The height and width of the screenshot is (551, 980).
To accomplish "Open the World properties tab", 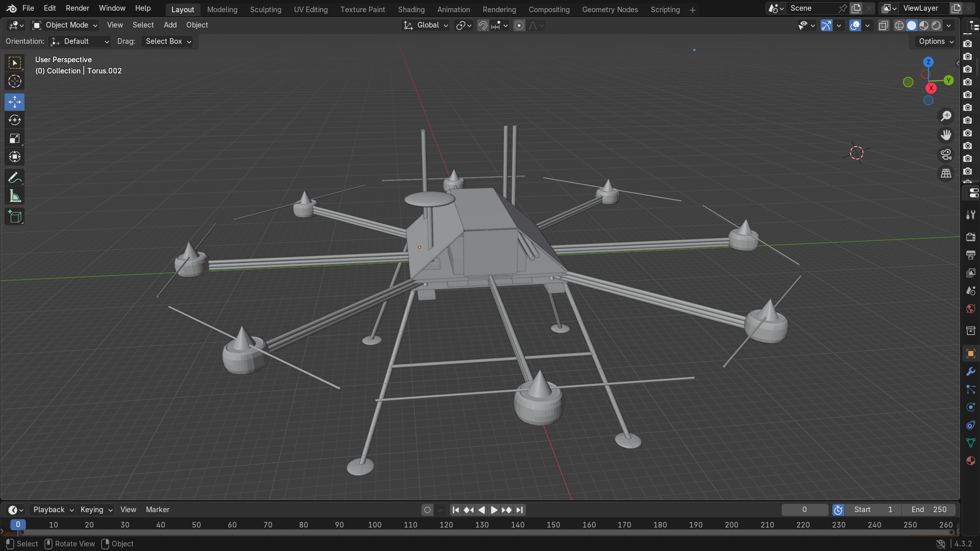I will tap(970, 309).
